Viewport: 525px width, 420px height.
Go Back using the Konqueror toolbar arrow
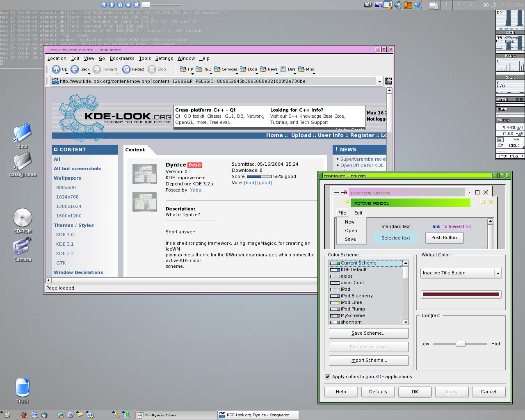pyautogui.click(x=75, y=69)
